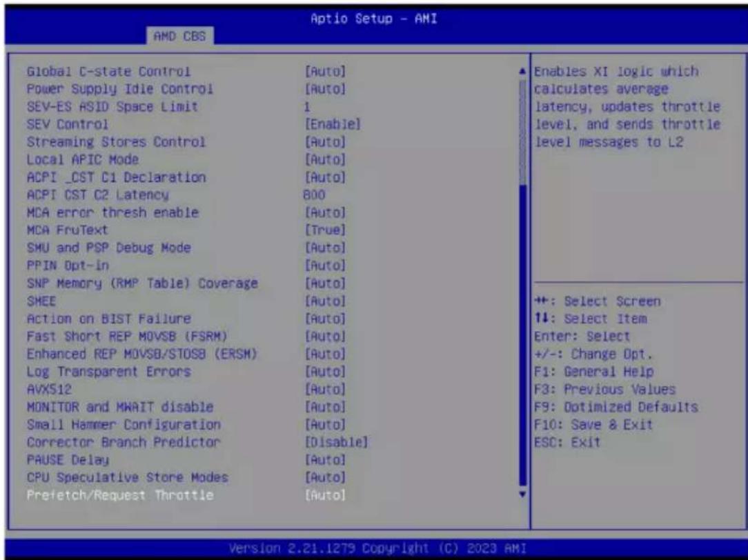Open Local APIC Mode [Auto] value
The height and width of the screenshot is (560, 748).
tap(325, 160)
